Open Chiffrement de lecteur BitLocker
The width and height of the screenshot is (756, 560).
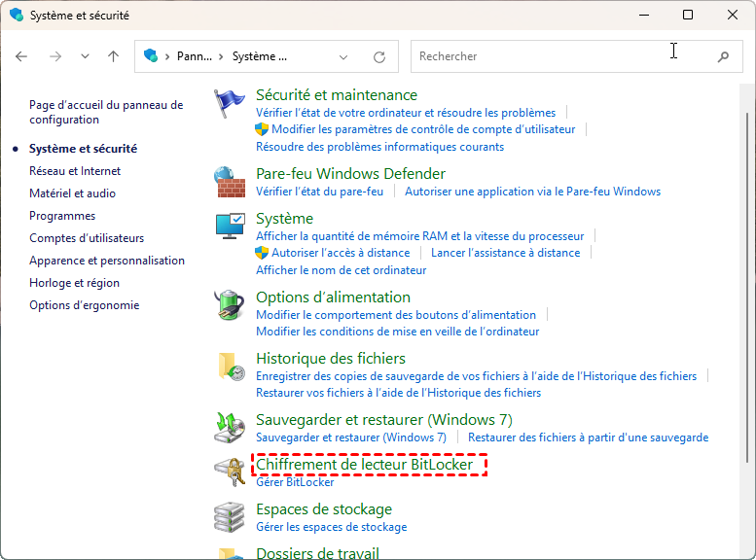tap(364, 464)
